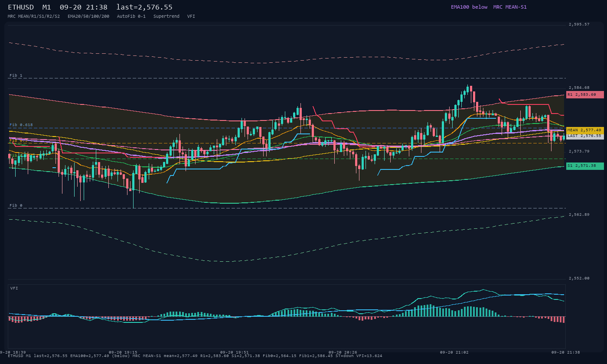Click the AutoFib 0-1 indicator label
The height and width of the screenshot is (364, 607).
[131, 16]
